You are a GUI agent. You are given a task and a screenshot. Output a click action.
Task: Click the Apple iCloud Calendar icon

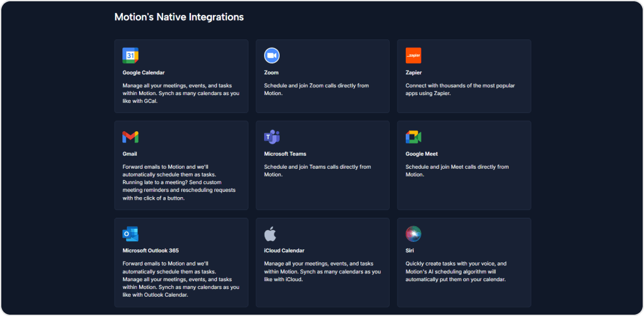[x=270, y=234]
